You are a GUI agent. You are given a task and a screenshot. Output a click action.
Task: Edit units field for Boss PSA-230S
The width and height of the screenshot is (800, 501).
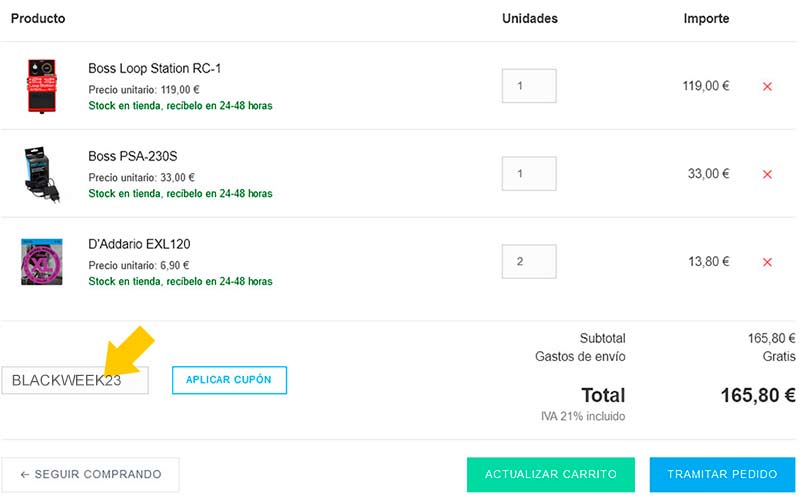[529, 173]
